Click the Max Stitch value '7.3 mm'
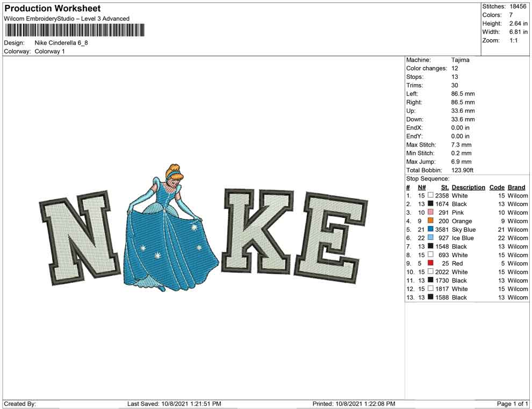 point(461,145)
